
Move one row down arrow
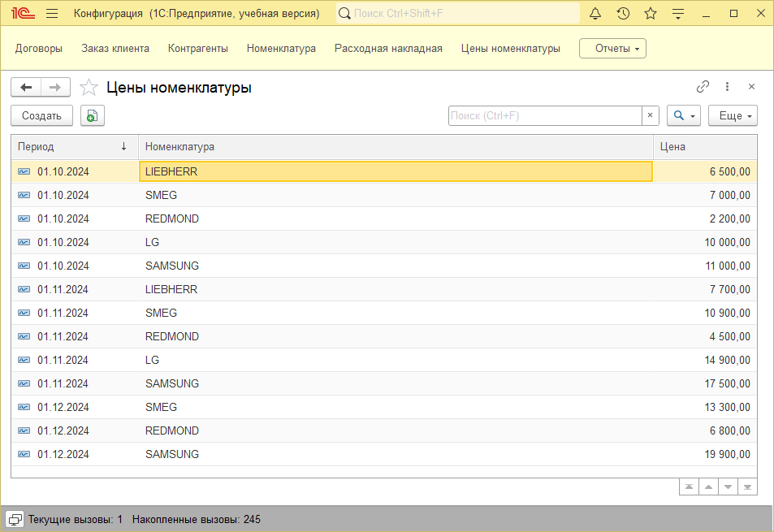[728, 487]
